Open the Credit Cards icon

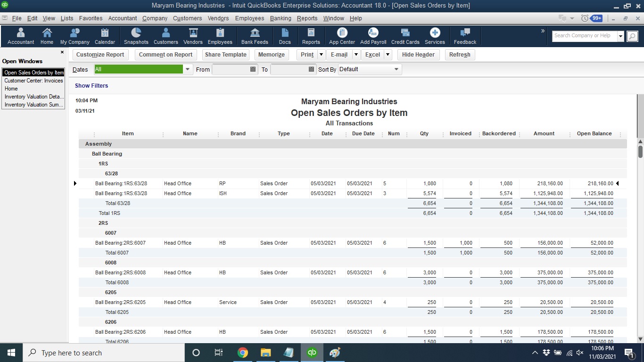click(405, 35)
